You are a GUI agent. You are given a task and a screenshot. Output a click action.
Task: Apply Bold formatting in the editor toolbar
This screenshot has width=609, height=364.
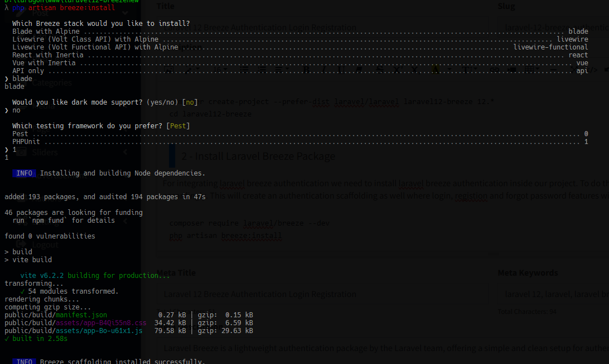305,68
